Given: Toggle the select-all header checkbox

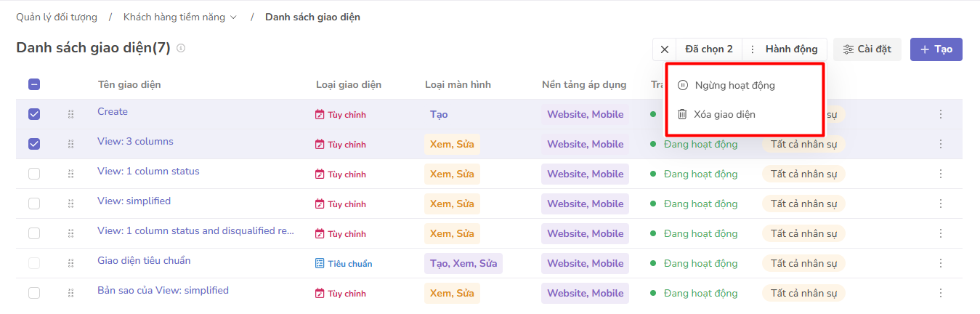Looking at the screenshot, I should pyautogui.click(x=34, y=84).
